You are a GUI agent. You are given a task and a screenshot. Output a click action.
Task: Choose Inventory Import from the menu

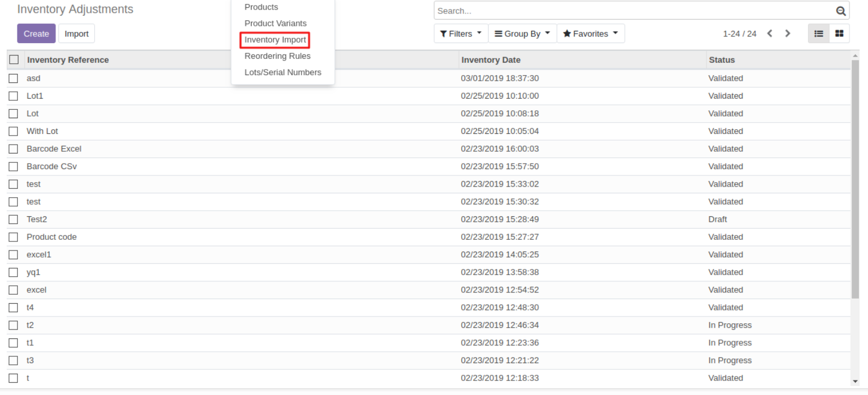pyautogui.click(x=275, y=40)
